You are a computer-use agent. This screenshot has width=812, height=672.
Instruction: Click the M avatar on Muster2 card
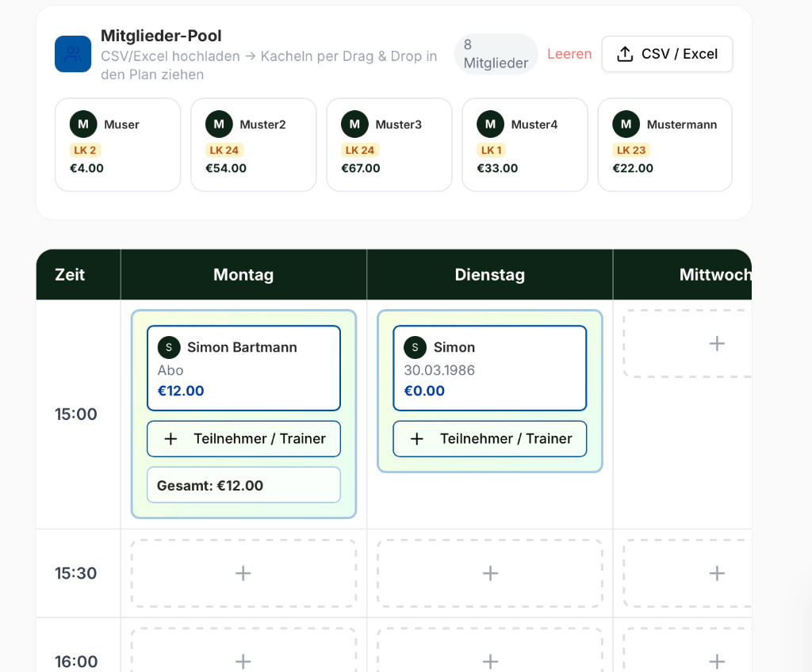[219, 124]
